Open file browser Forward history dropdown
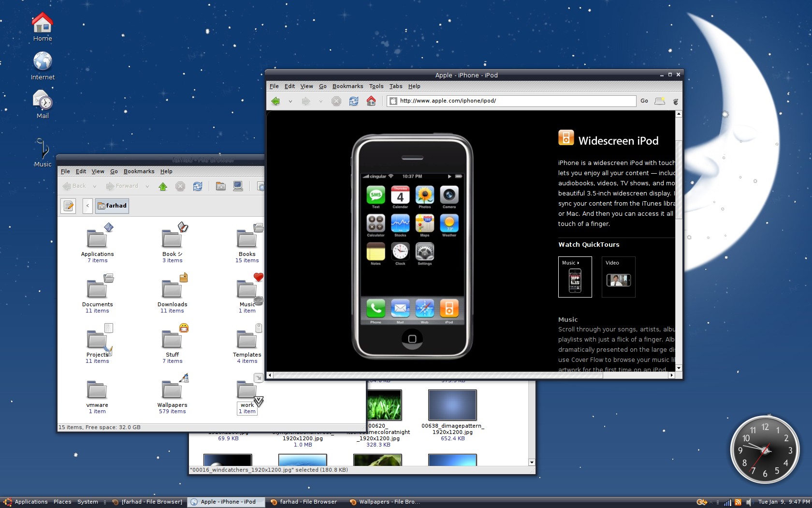The height and width of the screenshot is (508, 812). point(147,186)
